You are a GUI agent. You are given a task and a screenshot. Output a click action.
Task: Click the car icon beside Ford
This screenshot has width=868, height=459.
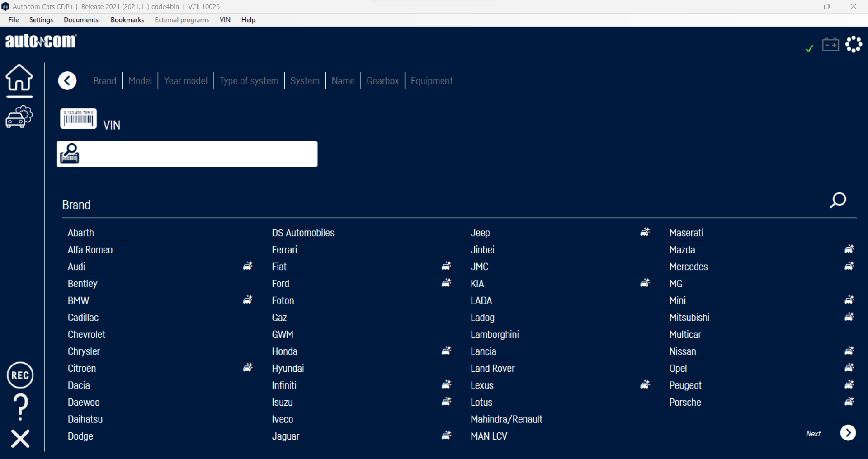point(447,283)
